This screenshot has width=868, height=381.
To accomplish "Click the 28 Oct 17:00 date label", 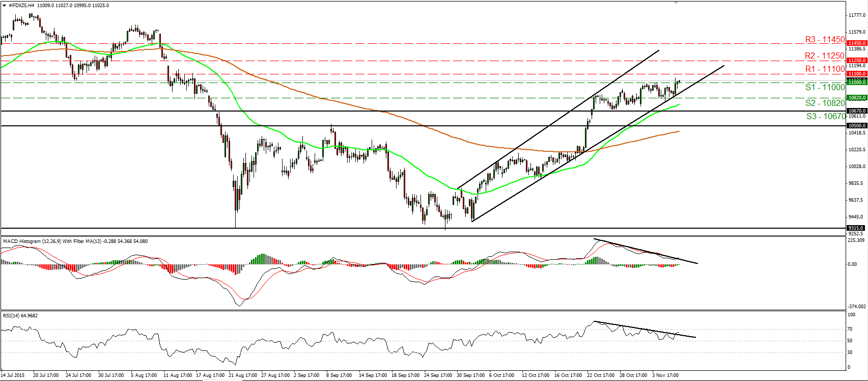I will coord(633,375).
